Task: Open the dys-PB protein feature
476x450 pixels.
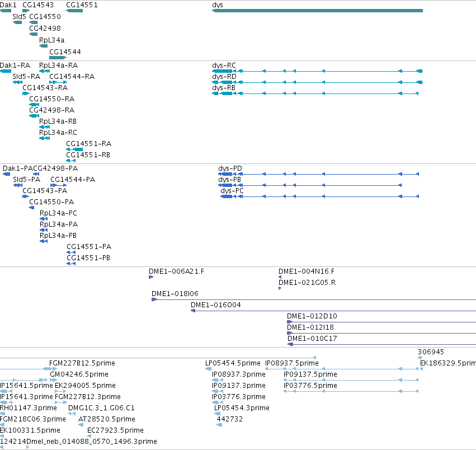Action: (310, 185)
